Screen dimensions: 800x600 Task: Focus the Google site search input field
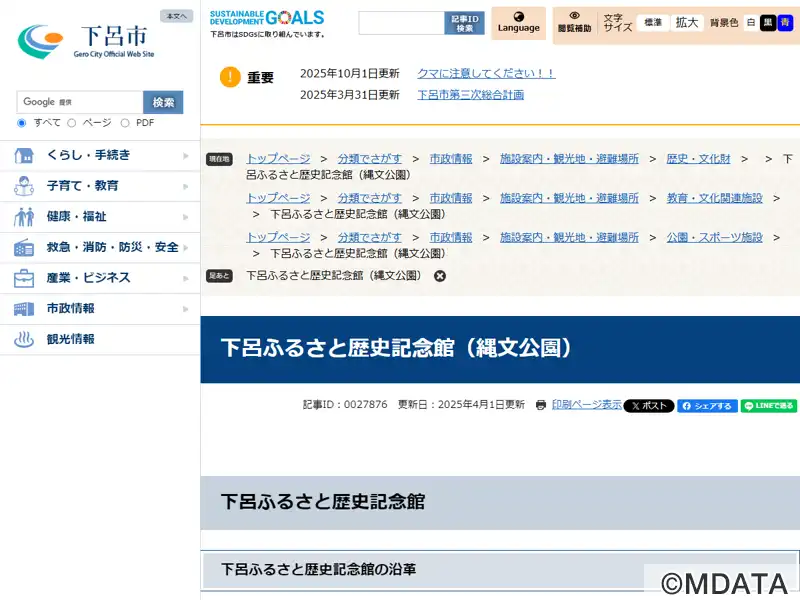pyautogui.click(x=80, y=103)
